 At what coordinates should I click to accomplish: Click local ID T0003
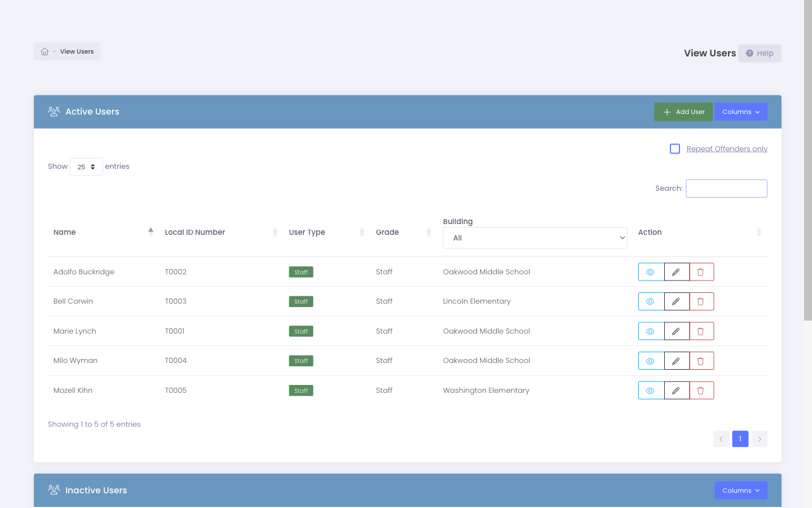(176, 301)
